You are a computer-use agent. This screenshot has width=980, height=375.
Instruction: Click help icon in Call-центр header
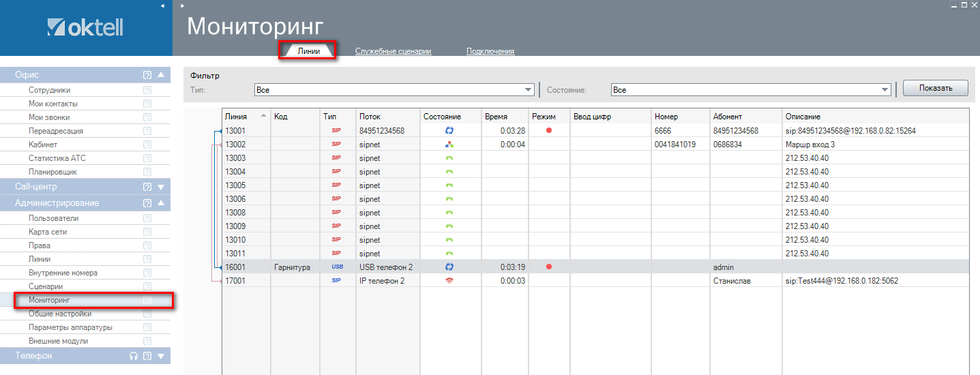147,187
